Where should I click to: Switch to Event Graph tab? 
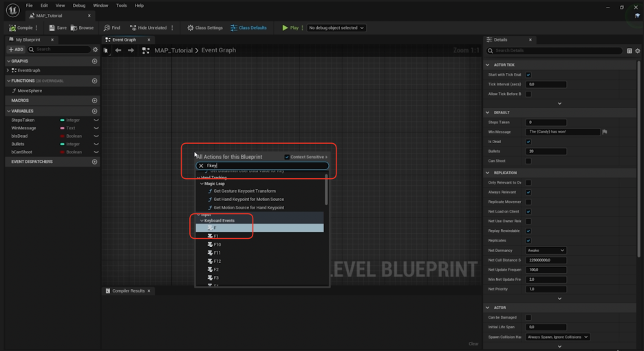(x=124, y=40)
